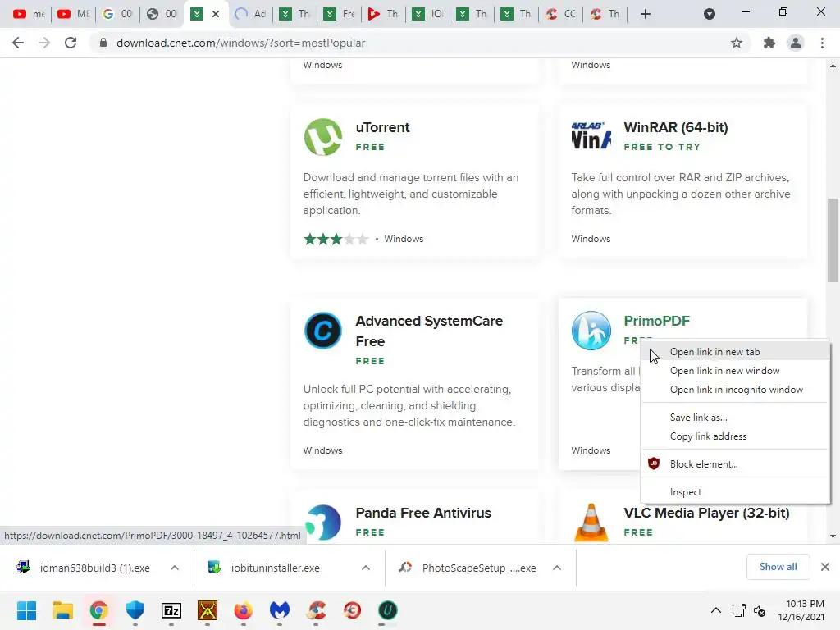The image size is (840, 630).
Task: Open the Windows Security shield taskbar icon
Action: coord(135,610)
